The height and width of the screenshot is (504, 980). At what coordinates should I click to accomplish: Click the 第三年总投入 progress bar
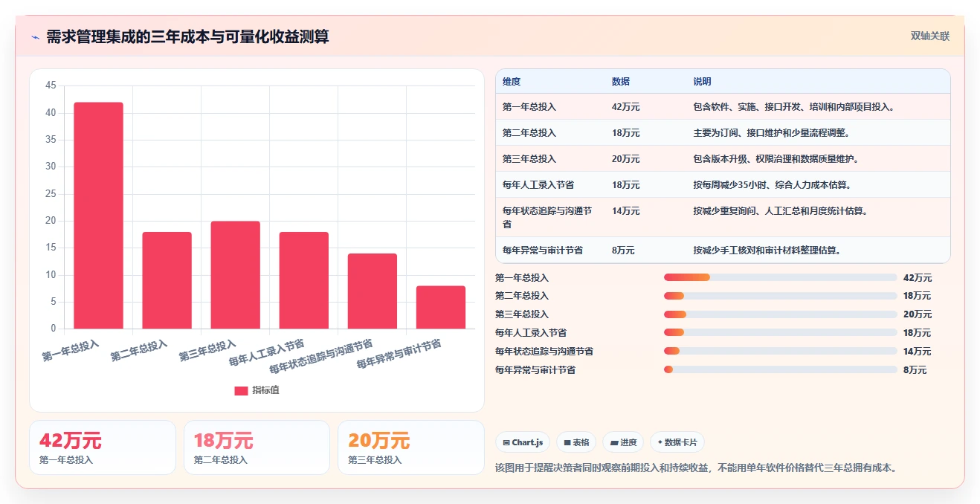(780, 314)
